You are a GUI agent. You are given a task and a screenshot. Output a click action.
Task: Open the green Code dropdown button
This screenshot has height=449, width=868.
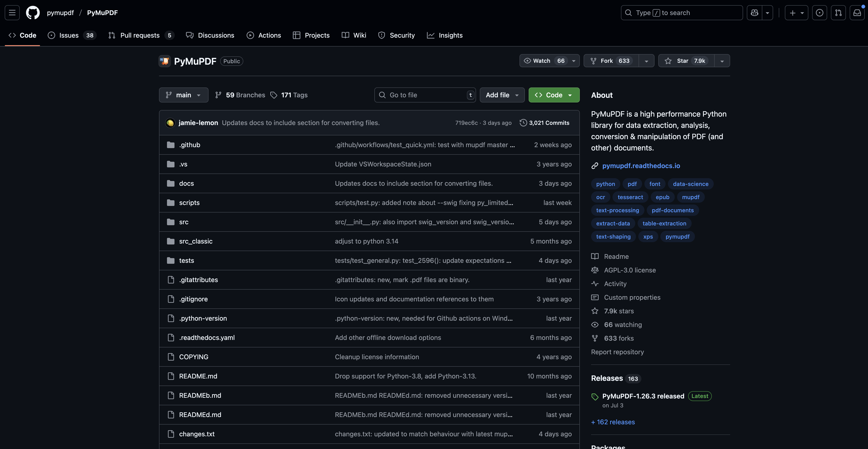[554, 95]
